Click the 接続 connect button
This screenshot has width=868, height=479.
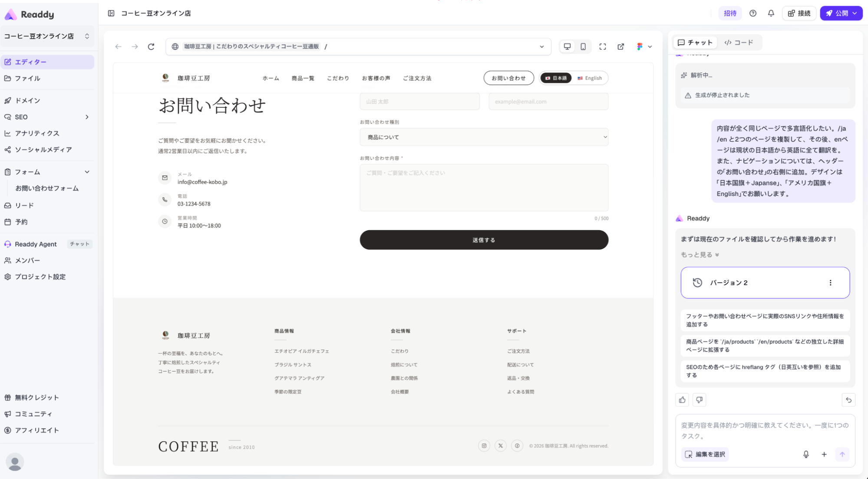click(799, 13)
